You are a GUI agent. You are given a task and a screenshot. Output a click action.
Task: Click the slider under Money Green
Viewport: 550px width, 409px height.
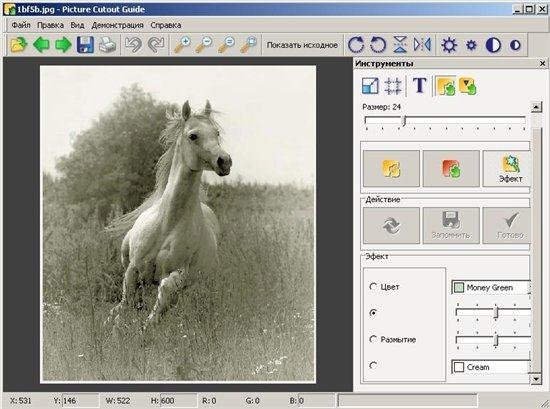(493, 312)
